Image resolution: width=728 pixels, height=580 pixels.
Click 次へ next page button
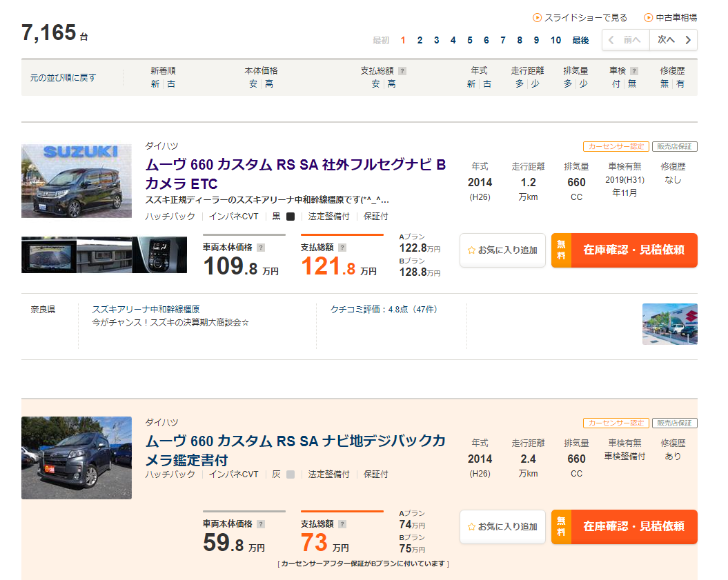point(673,40)
